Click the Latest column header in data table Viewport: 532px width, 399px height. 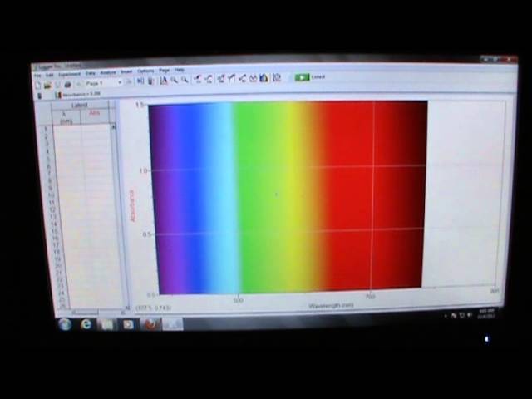(80, 106)
